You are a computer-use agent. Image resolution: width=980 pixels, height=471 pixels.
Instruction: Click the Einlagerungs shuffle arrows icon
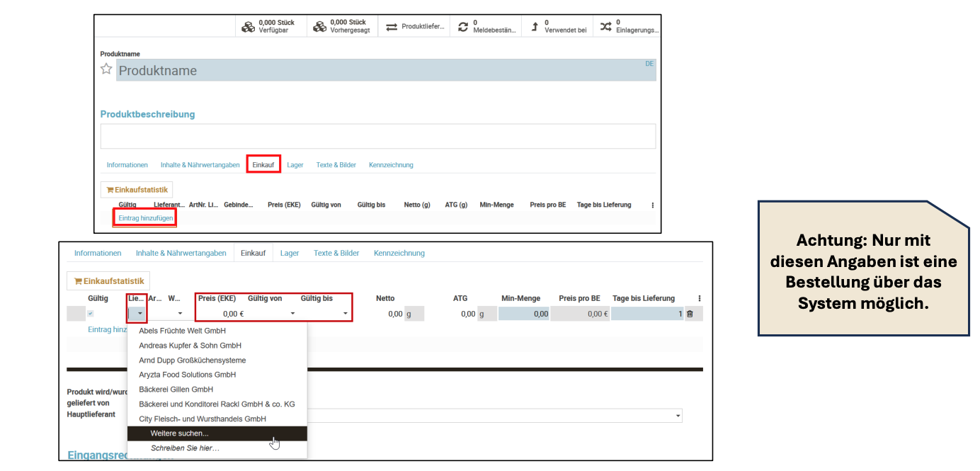point(605,27)
